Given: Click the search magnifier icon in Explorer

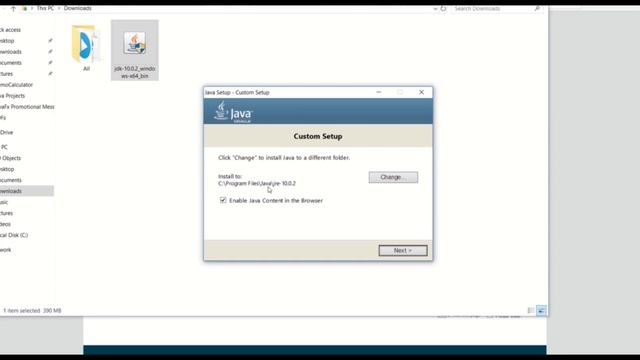Looking at the screenshot, I should coord(538,8).
